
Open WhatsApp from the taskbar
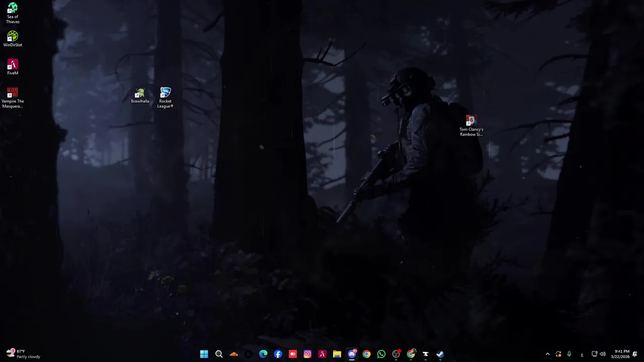[x=381, y=354]
